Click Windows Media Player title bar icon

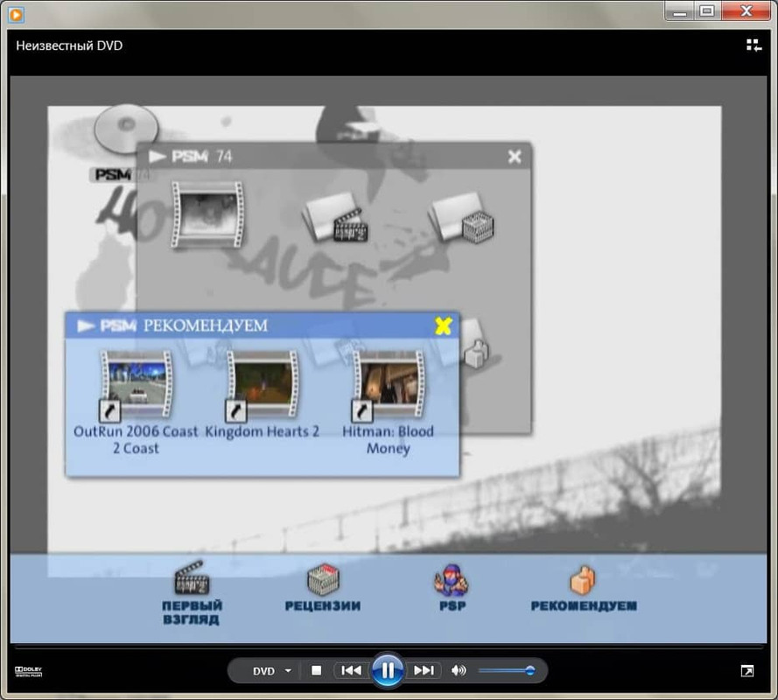[x=16, y=14]
